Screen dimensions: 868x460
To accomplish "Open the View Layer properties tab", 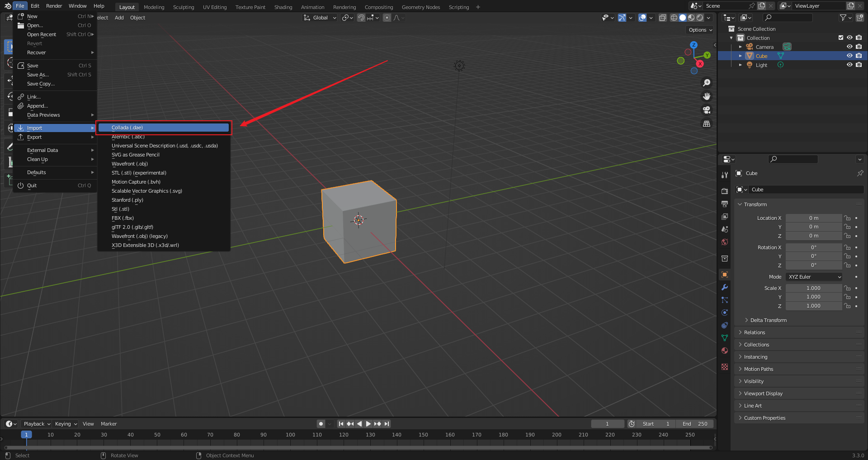I will [725, 217].
